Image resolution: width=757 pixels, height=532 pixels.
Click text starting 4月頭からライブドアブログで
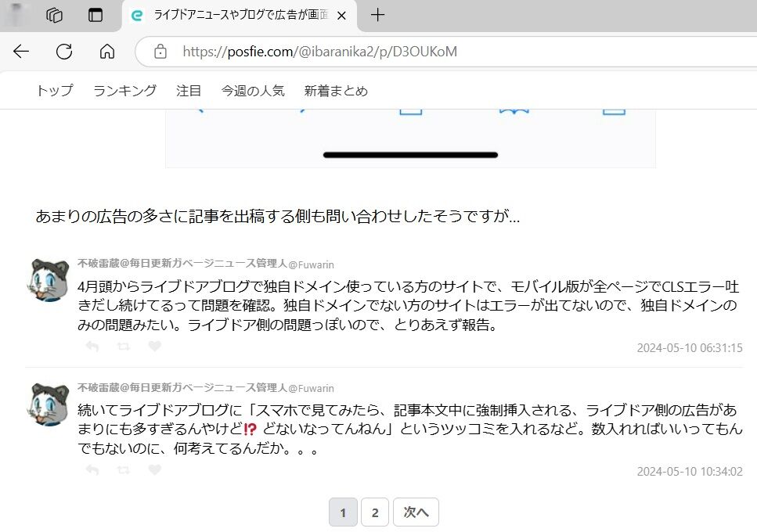[x=408, y=306]
